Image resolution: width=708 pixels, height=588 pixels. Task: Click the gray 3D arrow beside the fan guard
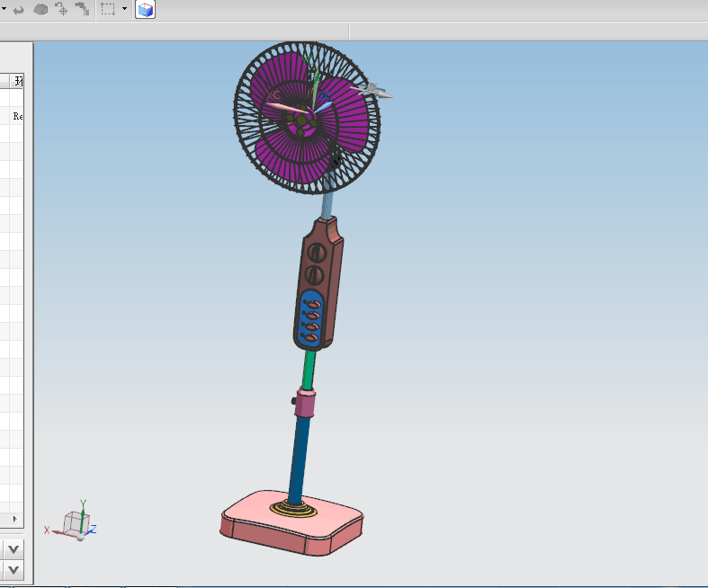coord(373,90)
